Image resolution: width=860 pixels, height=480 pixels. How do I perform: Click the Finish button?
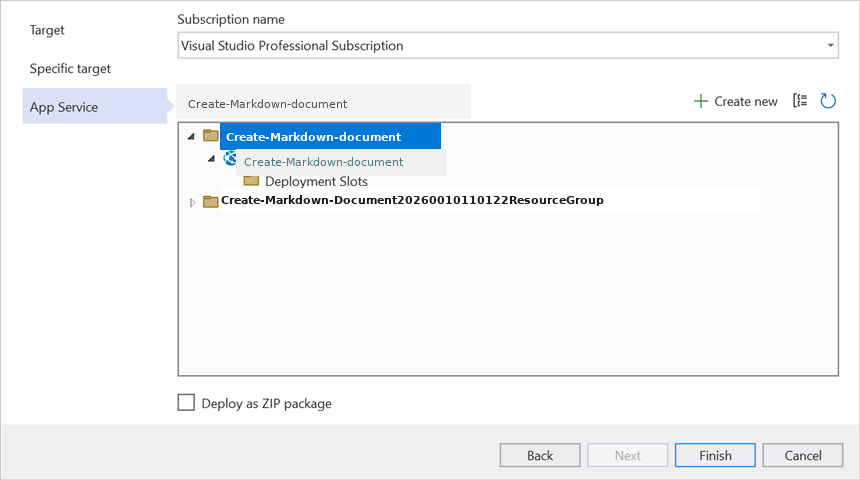click(715, 455)
